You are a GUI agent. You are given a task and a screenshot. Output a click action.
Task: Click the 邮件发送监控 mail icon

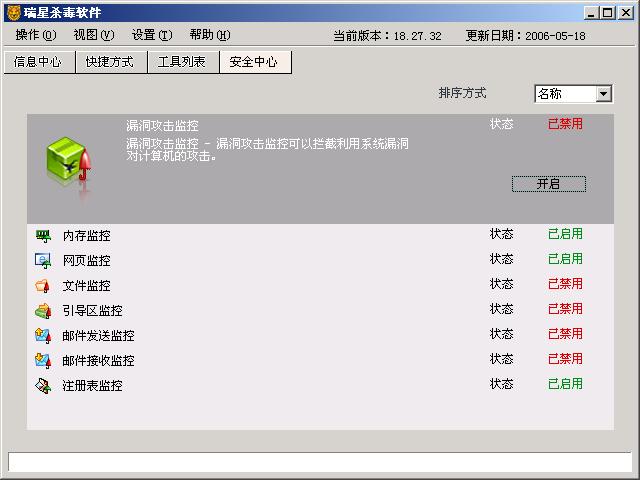click(x=43, y=336)
